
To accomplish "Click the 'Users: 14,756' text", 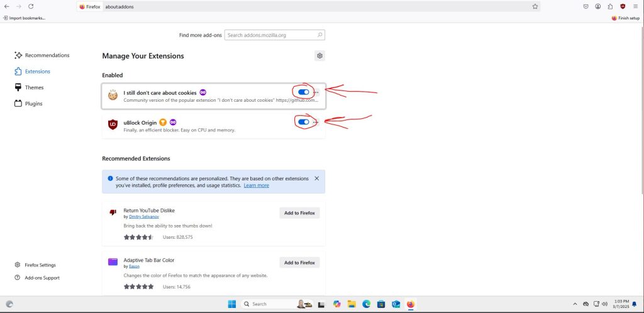I will pos(176,287).
